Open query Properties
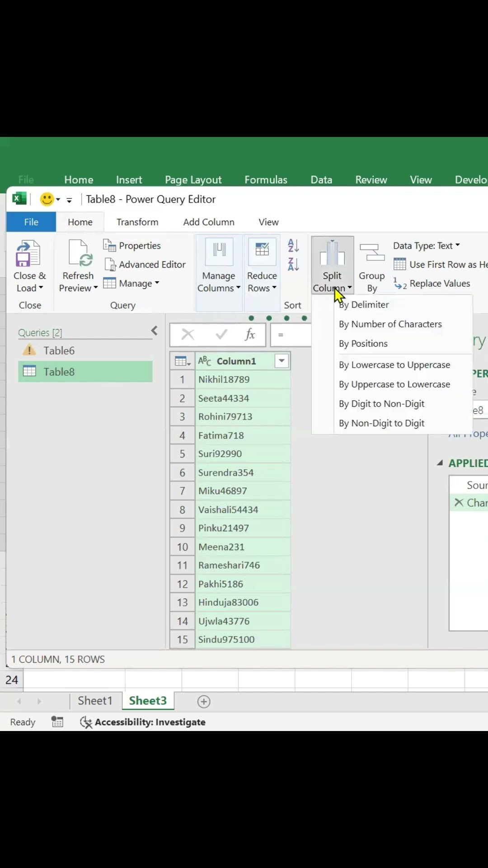The image size is (488, 868). pyautogui.click(x=132, y=245)
